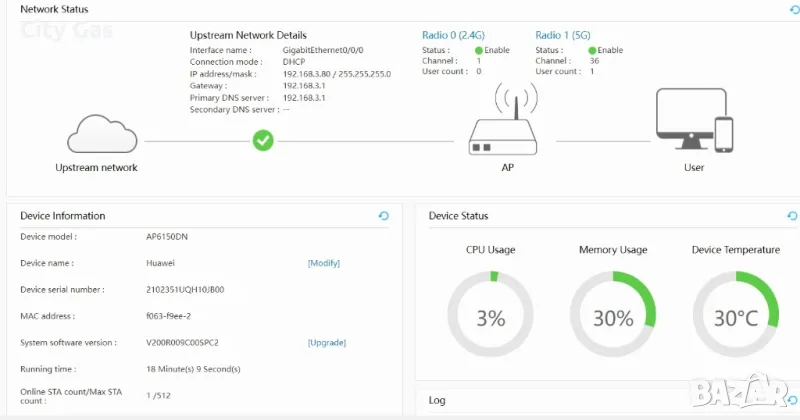
Task: Click Radio 0 green Enable status dot
Action: [x=479, y=50]
